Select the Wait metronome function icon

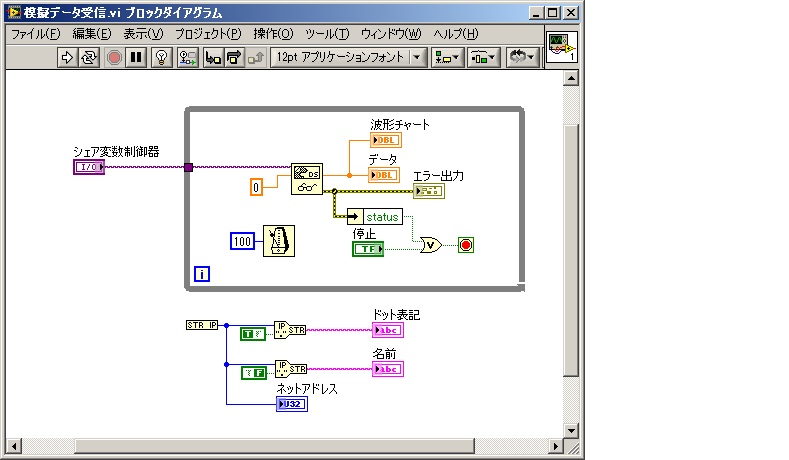pos(279,241)
